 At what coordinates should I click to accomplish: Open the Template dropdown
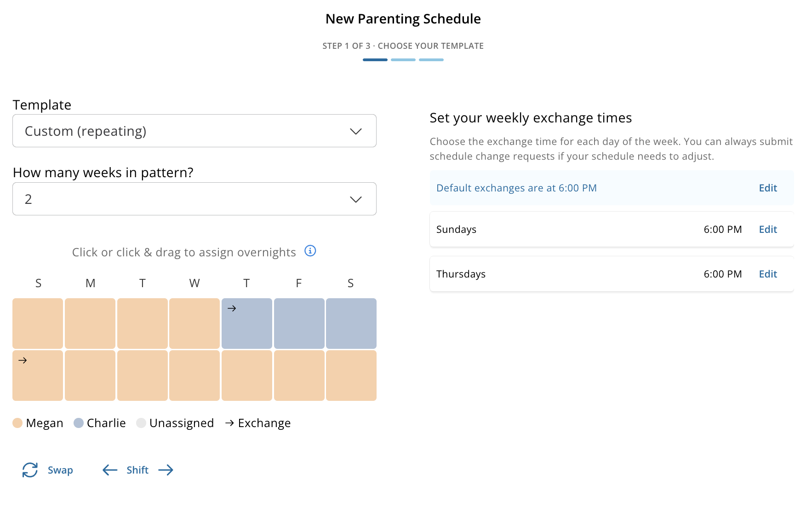[x=194, y=131]
